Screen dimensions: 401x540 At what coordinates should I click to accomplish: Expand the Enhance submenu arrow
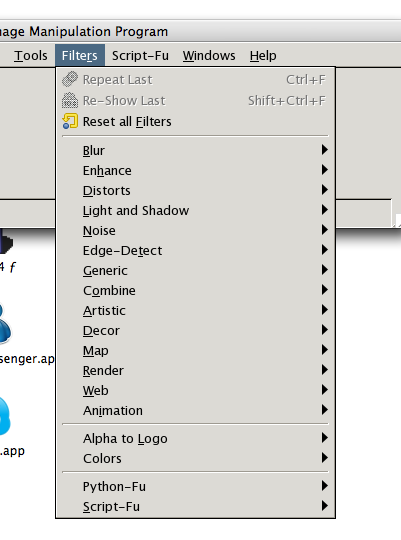click(x=325, y=170)
